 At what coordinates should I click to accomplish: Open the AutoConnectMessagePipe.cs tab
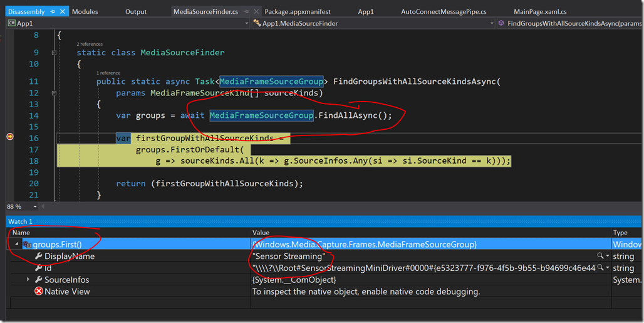pyautogui.click(x=444, y=11)
